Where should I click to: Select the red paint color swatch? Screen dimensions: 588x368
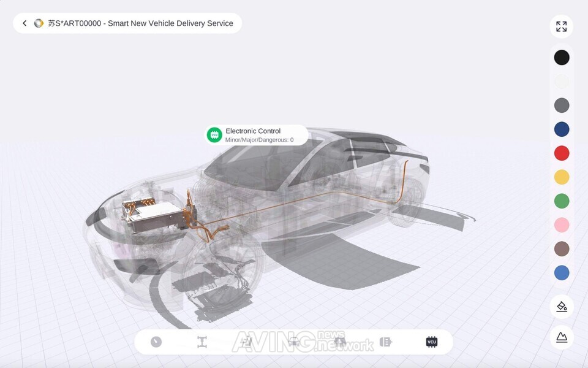point(562,153)
